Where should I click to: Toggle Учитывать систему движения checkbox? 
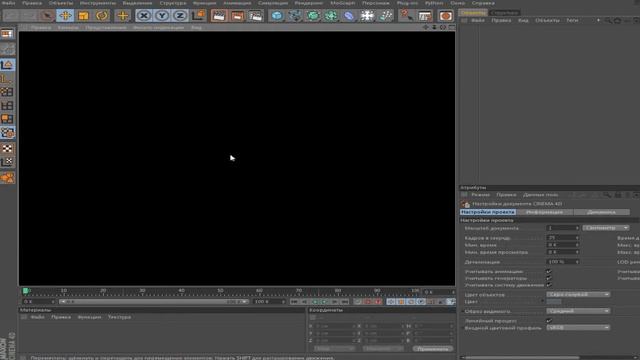coord(549,285)
